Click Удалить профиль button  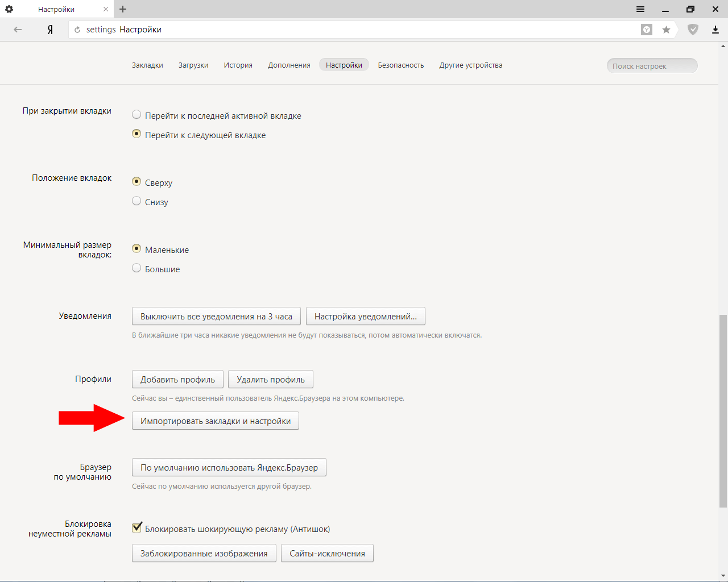coord(271,379)
